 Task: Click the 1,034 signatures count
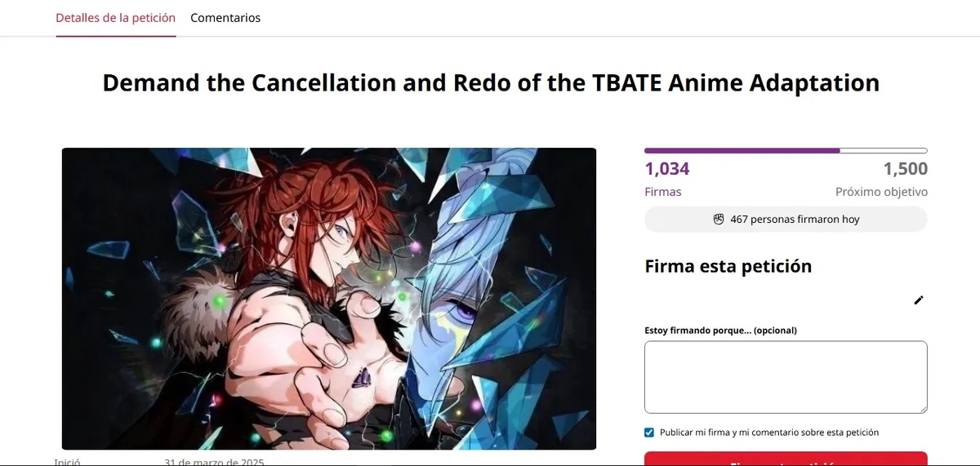[667, 169]
